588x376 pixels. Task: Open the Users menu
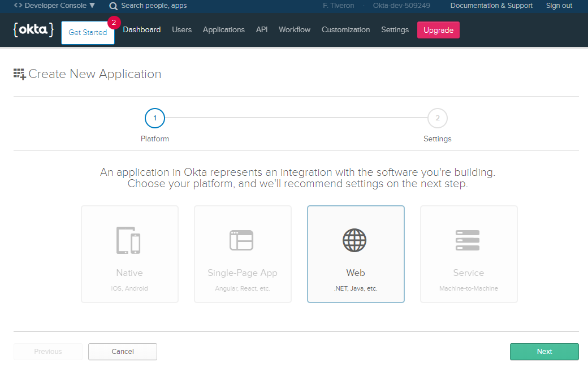coord(182,30)
